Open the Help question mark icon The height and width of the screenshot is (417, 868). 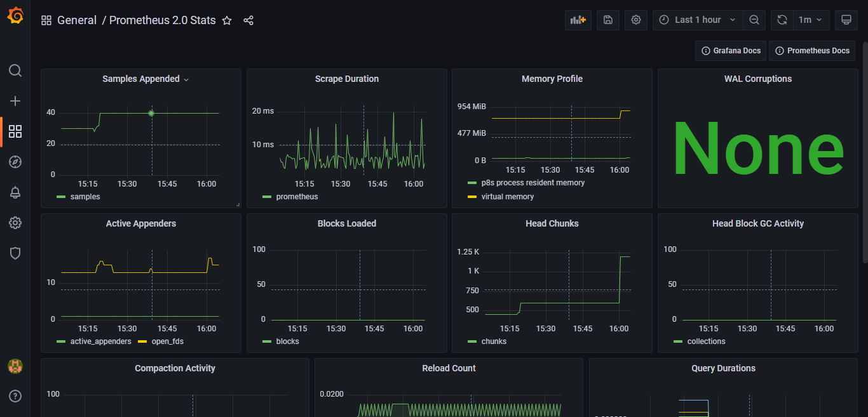(15, 396)
